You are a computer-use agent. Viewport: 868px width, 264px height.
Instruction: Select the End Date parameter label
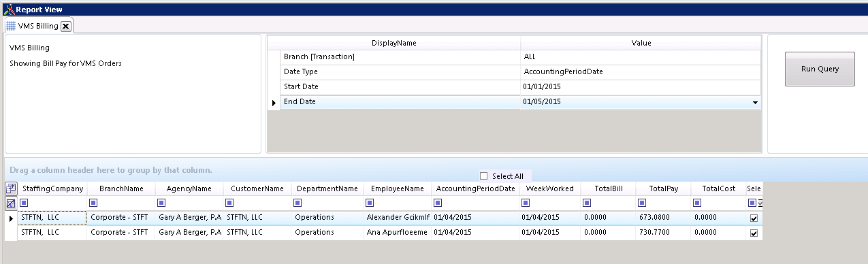[401, 102]
